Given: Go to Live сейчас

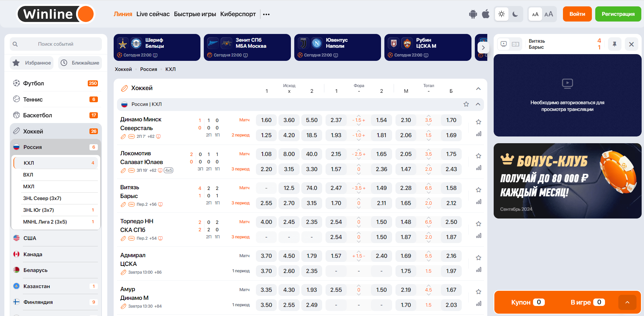Looking at the screenshot, I should [x=153, y=14].
